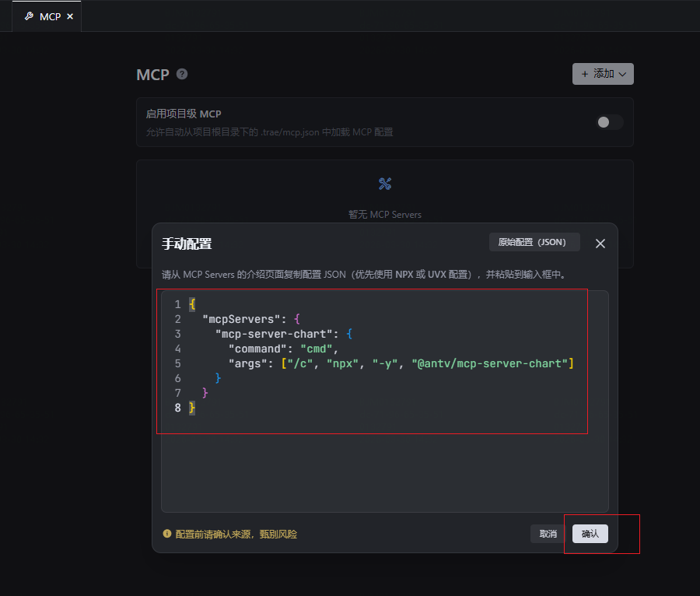Open the MCP help question-mark icon
The width and height of the screenshot is (700, 596).
tap(182, 74)
